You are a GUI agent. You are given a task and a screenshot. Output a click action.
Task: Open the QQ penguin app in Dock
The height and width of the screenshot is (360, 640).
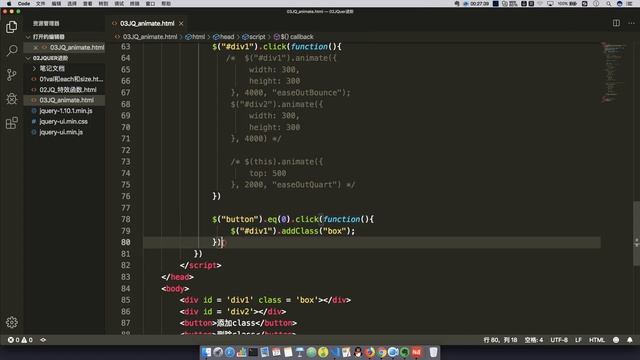358,352
